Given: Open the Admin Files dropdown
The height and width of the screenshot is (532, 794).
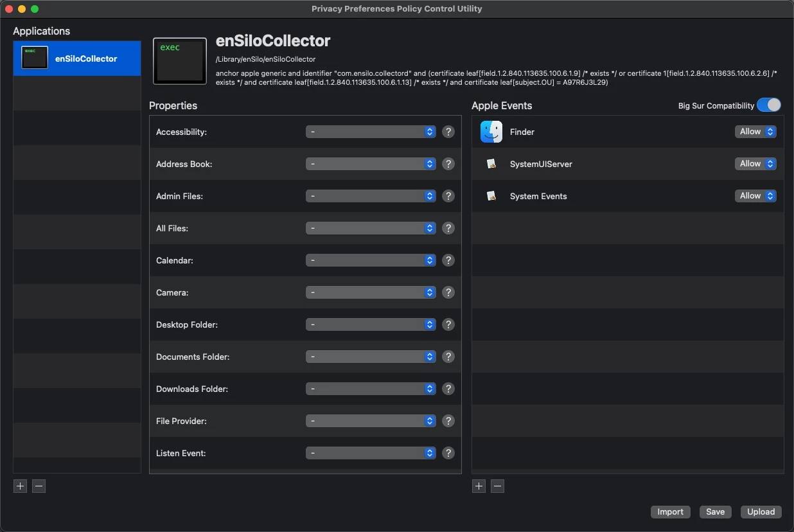Looking at the screenshot, I should pyautogui.click(x=371, y=196).
